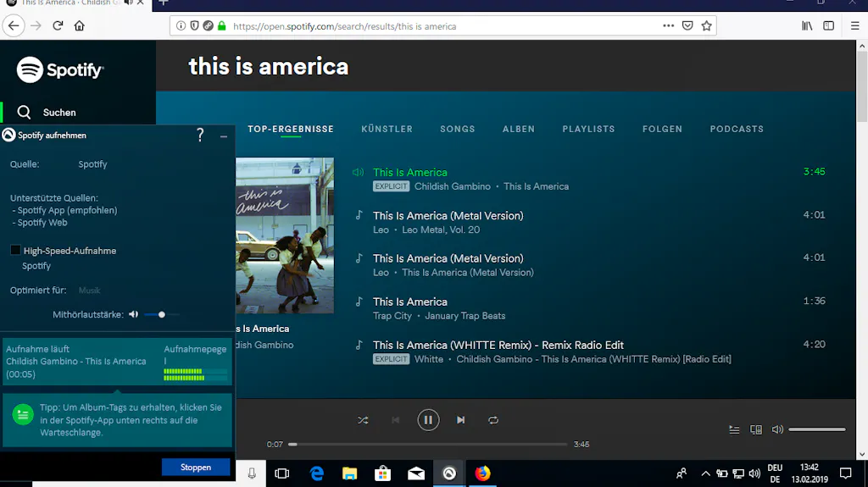
Task: Open Audials recorder taskbar icon
Action: [x=449, y=473]
